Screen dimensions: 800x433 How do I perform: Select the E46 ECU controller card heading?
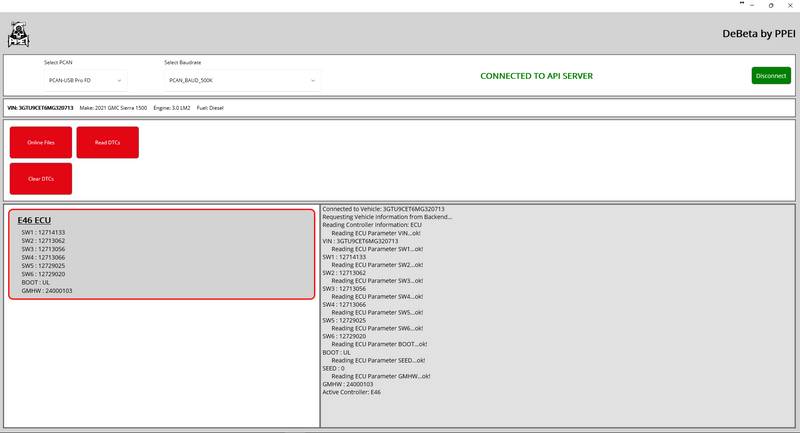pos(34,220)
